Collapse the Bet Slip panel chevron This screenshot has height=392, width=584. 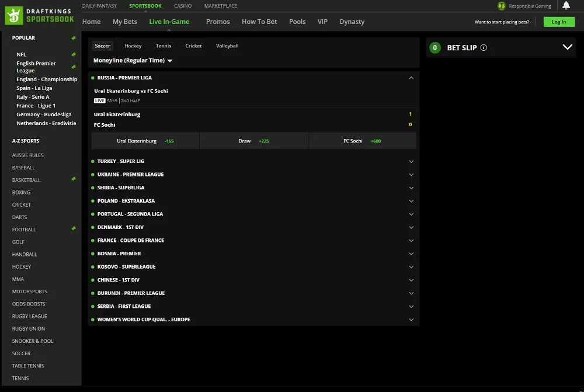(567, 47)
